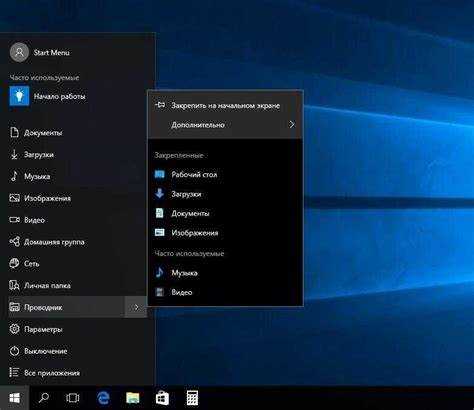
Task: Click the Task View taskbar icon
Action: pos(73,398)
